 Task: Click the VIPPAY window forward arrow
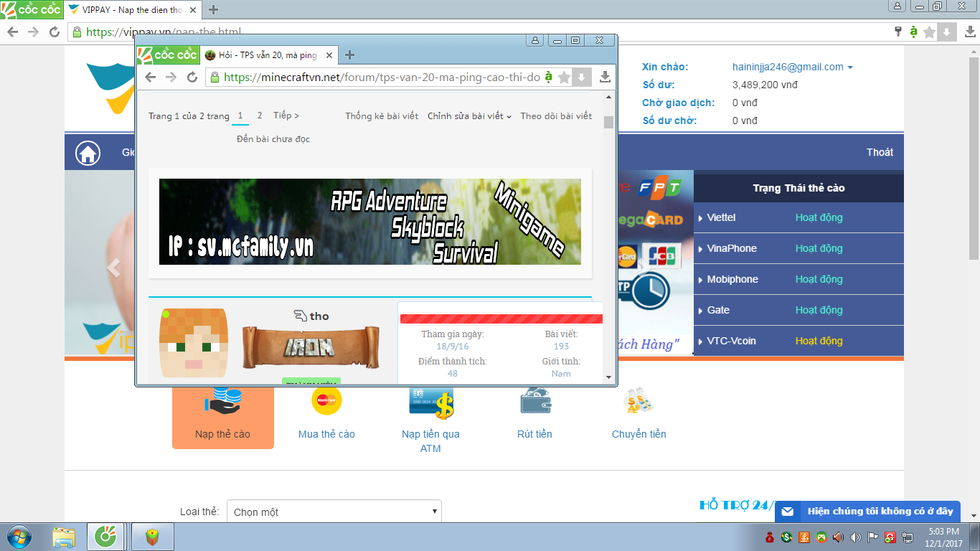point(33,32)
